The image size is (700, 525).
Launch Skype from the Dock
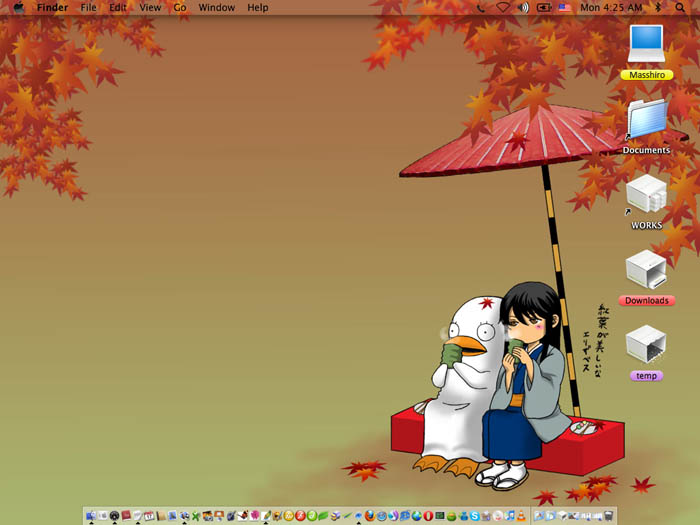coord(475,516)
